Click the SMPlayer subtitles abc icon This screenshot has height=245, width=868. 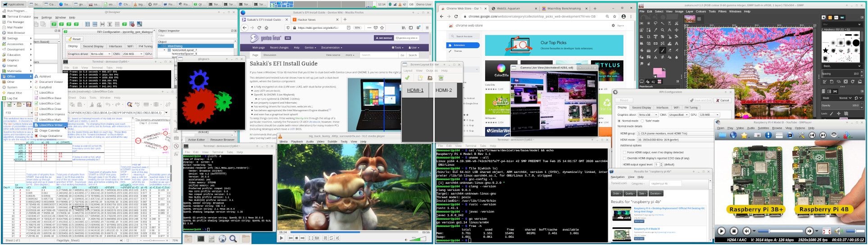pyautogui.click(x=847, y=135)
